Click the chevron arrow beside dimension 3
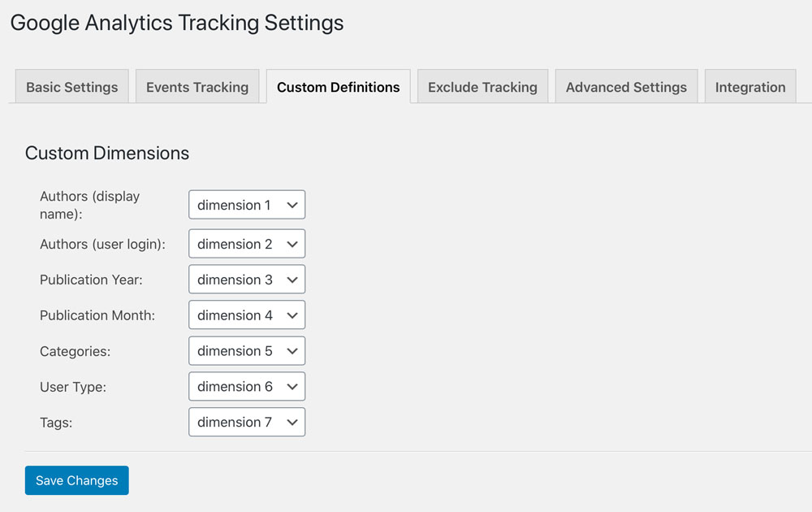 click(x=292, y=280)
